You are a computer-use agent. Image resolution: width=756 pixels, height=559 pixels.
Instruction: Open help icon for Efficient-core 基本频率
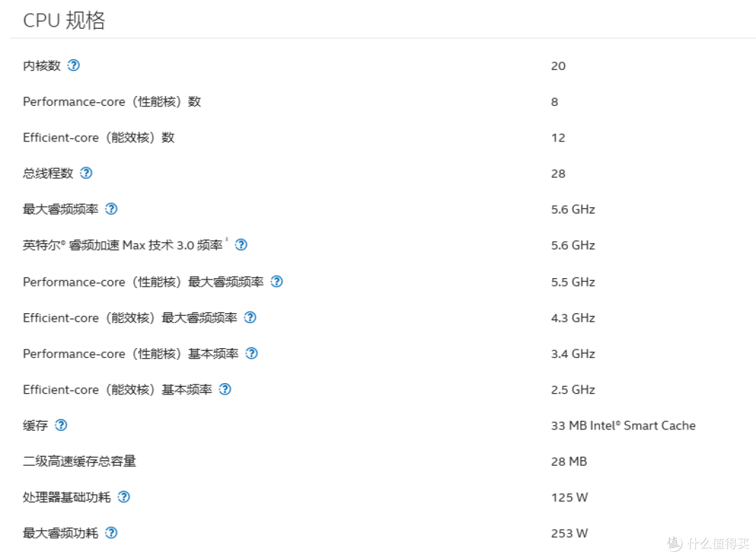coord(225,389)
